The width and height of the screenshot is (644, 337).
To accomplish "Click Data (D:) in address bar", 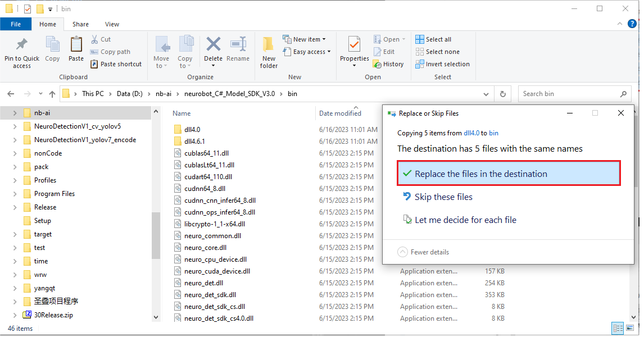I will tap(129, 94).
